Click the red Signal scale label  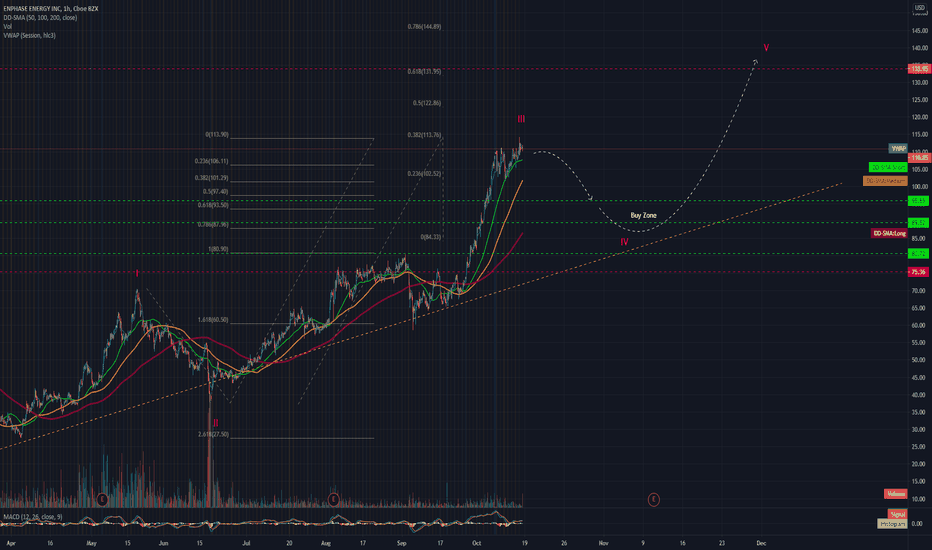point(898,514)
